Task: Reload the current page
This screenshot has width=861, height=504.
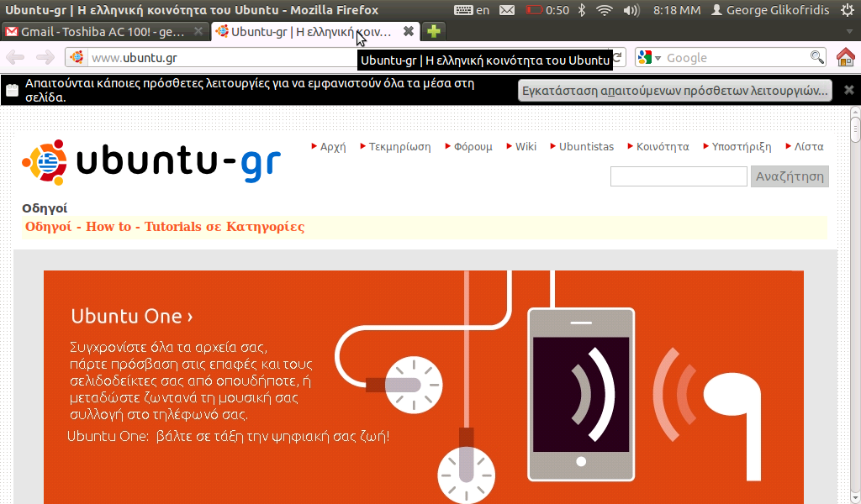Action: coord(618,57)
